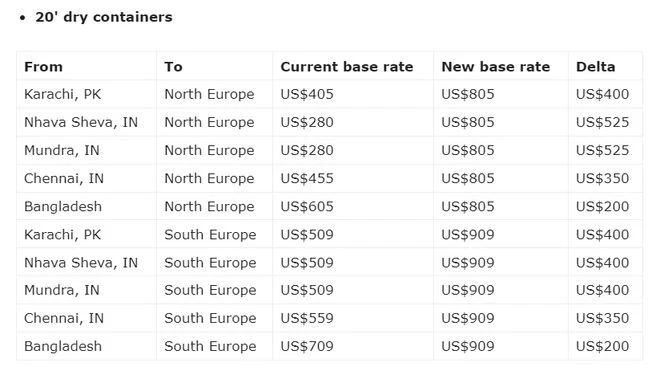Click the US$709 current rate cell
This screenshot has width=660, height=375.
point(307,346)
